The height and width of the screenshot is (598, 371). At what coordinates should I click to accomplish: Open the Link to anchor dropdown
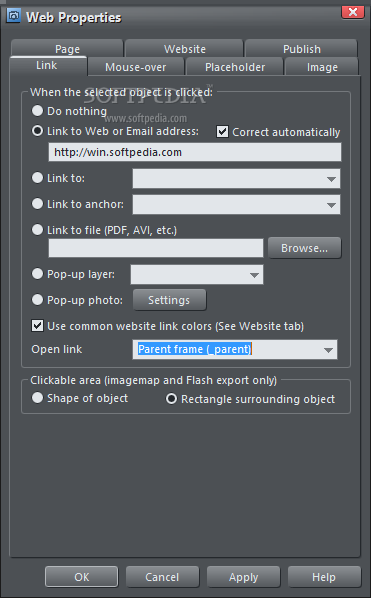tap(236, 205)
